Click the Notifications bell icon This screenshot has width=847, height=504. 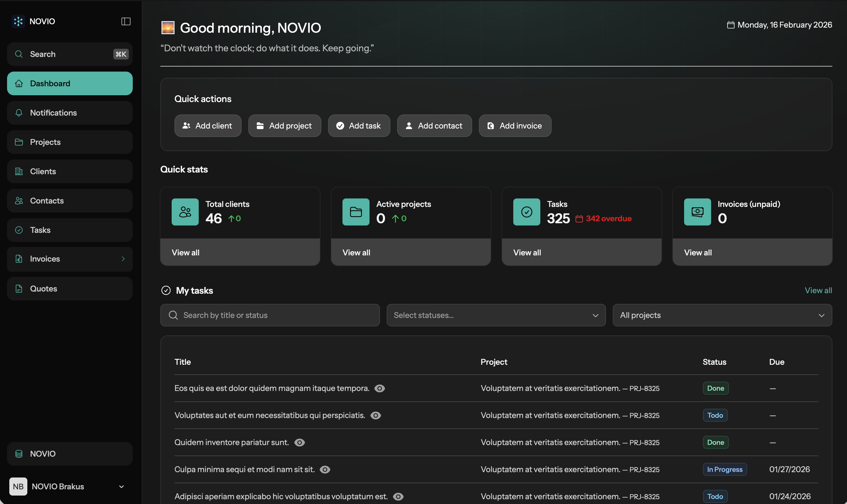[x=19, y=113]
